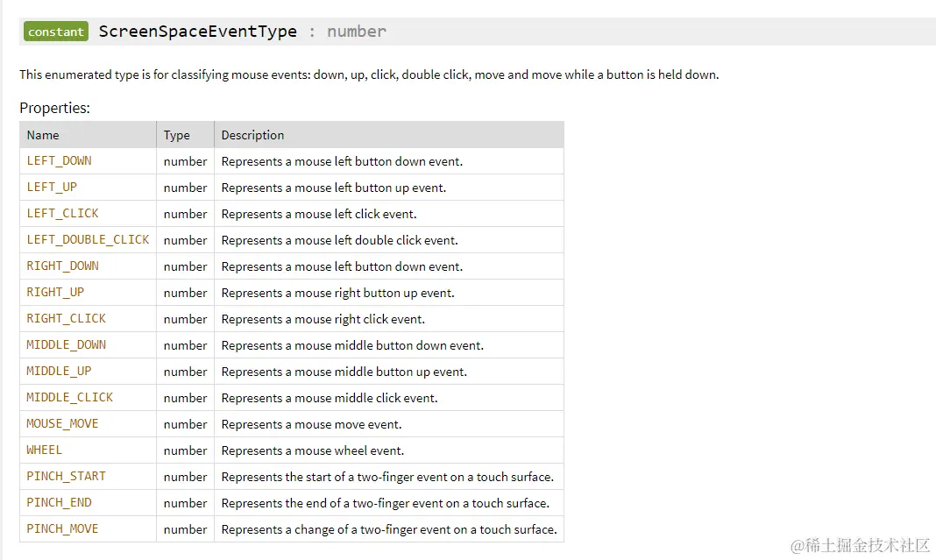Click the green constant badge
The height and width of the screenshot is (560, 936).
point(56,32)
